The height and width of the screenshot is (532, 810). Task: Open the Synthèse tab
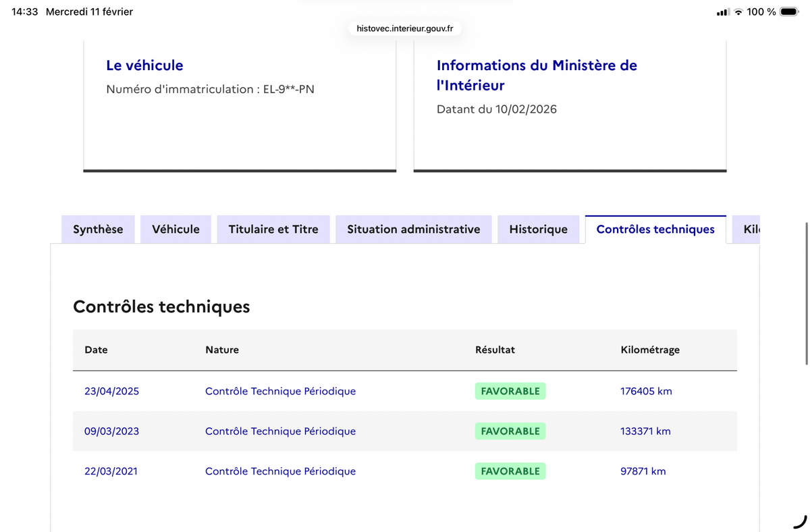98,230
